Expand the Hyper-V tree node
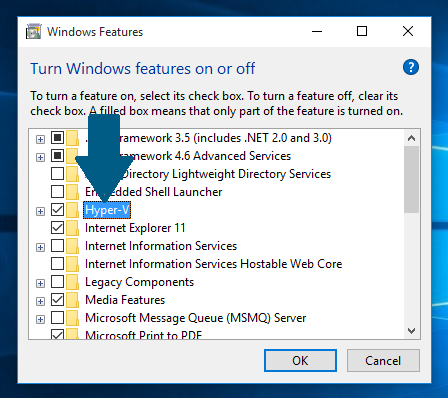The image size is (448, 398). click(40, 211)
